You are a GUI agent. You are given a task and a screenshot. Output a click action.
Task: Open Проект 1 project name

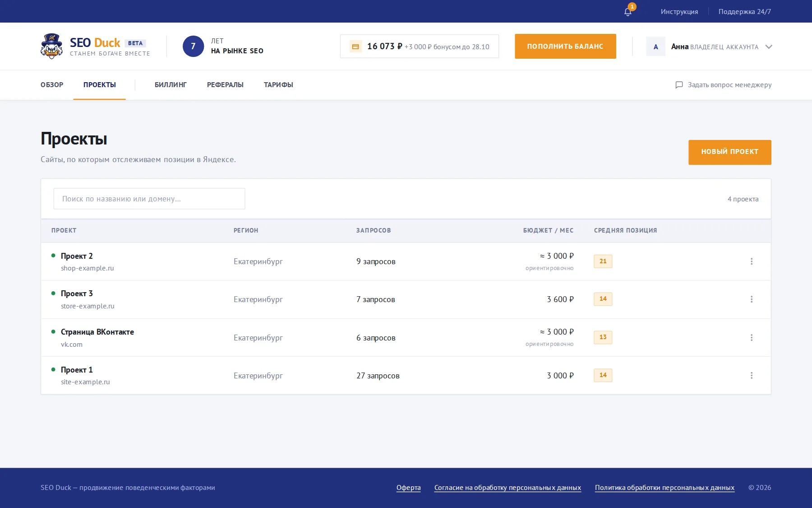(77, 370)
